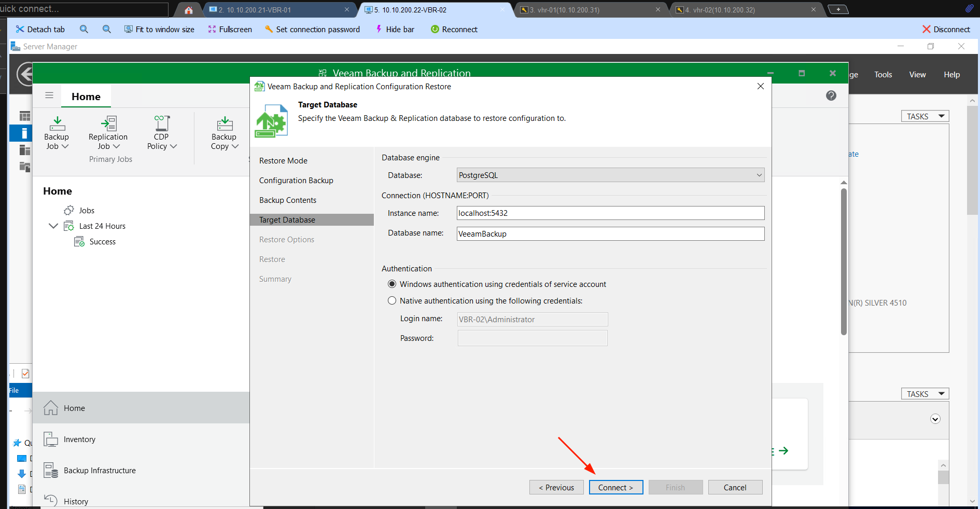Image resolution: width=980 pixels, height=509 pixels.
Task: Open the lower TASKS dropdown in Server Manager
Action: [925, 394]
